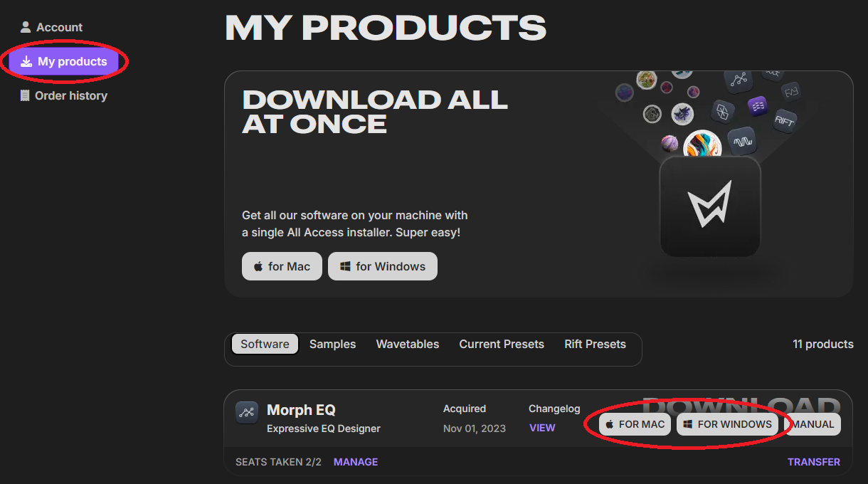This screenshot has width=868, height=484.
Task: Select My products in the sidebar
Action: click(64, 61)
